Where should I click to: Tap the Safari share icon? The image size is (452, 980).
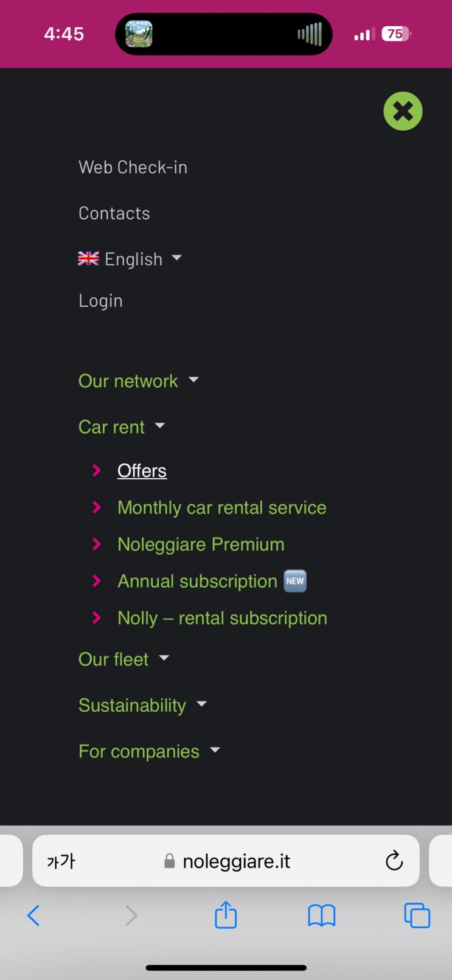click(x=226, y=915)
